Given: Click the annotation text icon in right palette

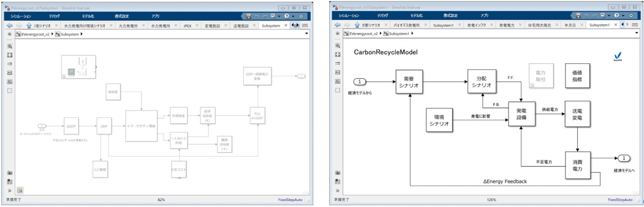Looking at the screenshot, I should pyautogui.click(x=337, y=72).
